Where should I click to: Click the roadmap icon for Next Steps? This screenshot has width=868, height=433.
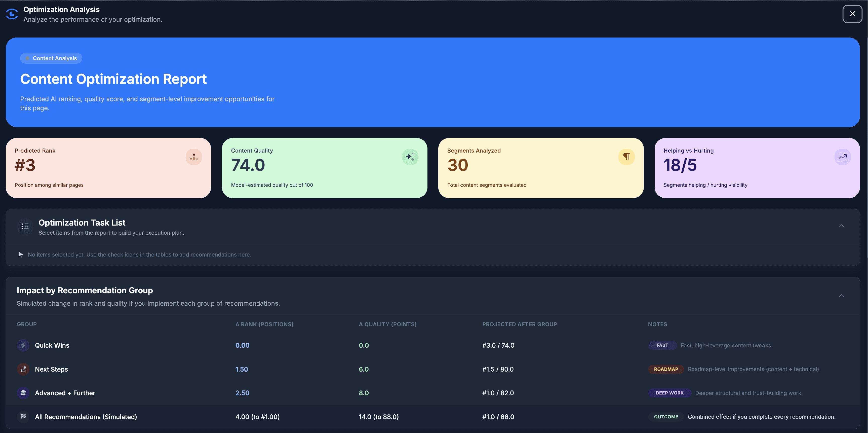pyautogui.click(x=23, y=369)
